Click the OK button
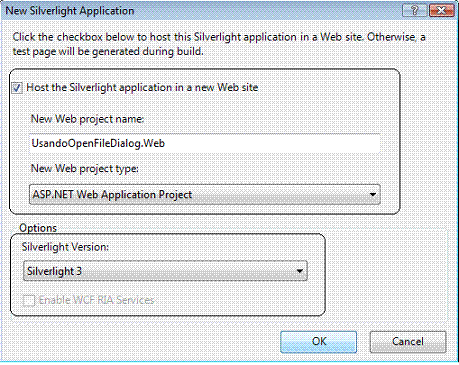The image size is (459, 365). [319, 342]
